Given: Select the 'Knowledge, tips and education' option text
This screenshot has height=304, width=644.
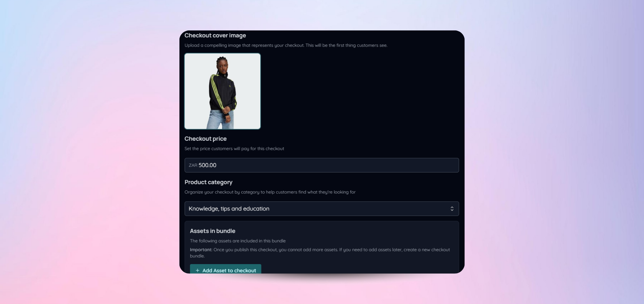Looking at the screenshot, I should pyautogui.click(x=229, y=209).
